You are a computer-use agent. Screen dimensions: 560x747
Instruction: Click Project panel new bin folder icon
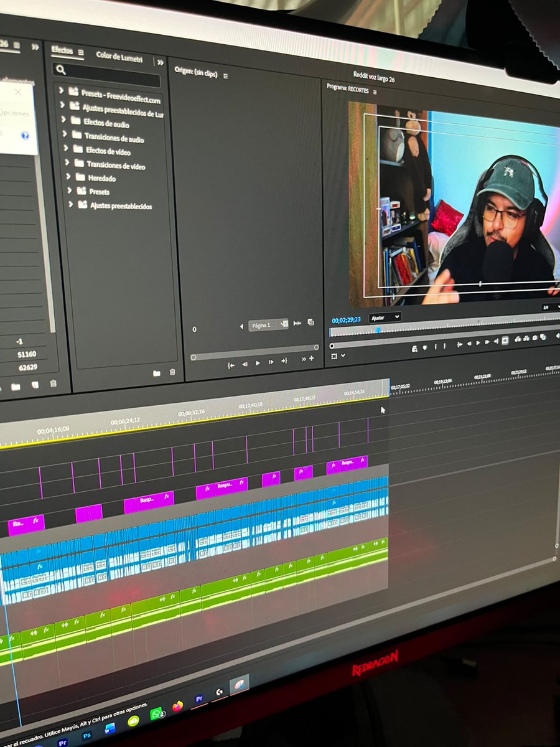point(16,387)
